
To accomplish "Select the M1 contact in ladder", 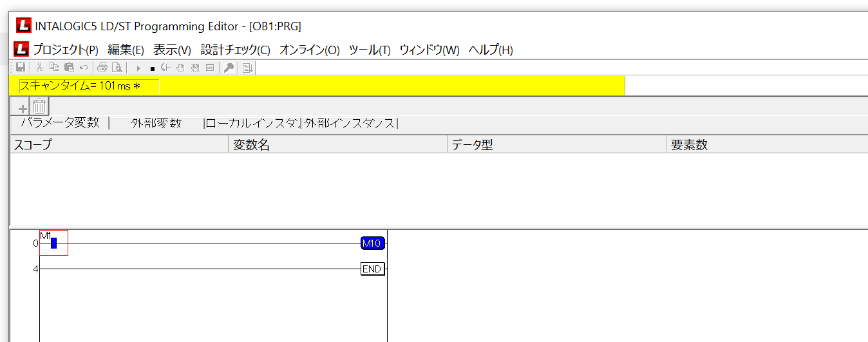I will 53,243.
